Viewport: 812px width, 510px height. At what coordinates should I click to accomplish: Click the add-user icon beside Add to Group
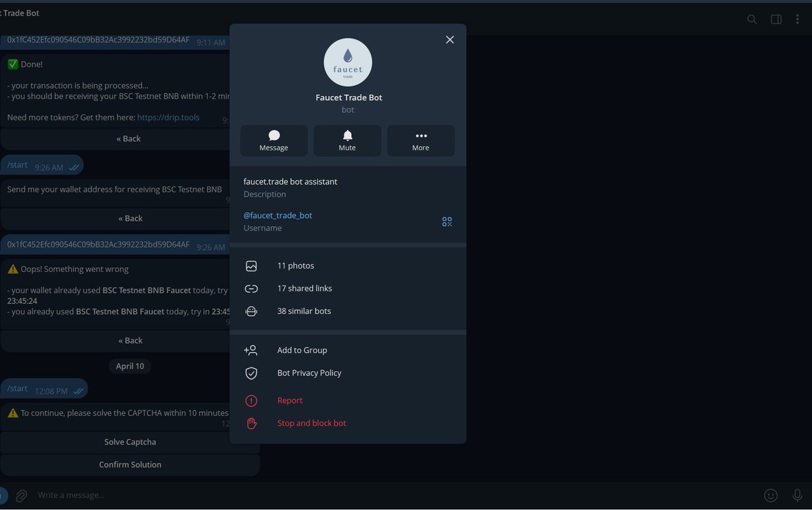[x=251, y=350]
